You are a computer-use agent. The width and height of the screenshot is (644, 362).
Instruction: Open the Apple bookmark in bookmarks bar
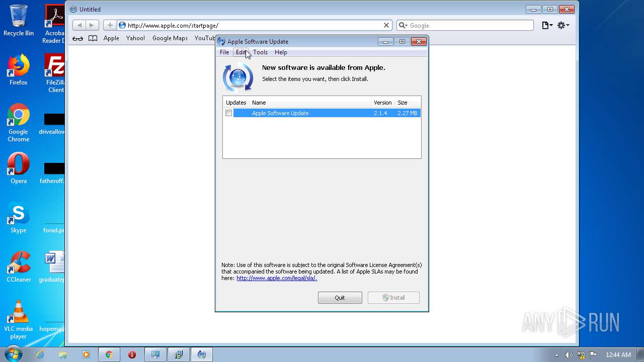pos(111,38)
